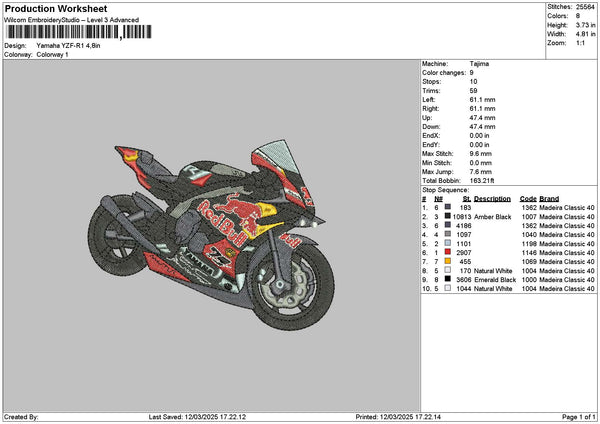Click the Up value '47.4 mm'
600x424 pixels.
(483, 118)
